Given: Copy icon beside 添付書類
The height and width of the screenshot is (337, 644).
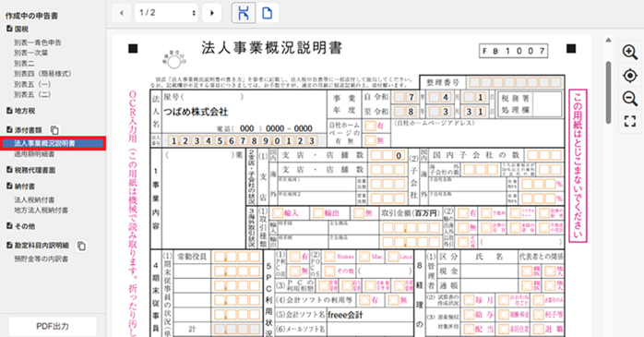Looking at the screenshot, I should [x=54, y=130].
